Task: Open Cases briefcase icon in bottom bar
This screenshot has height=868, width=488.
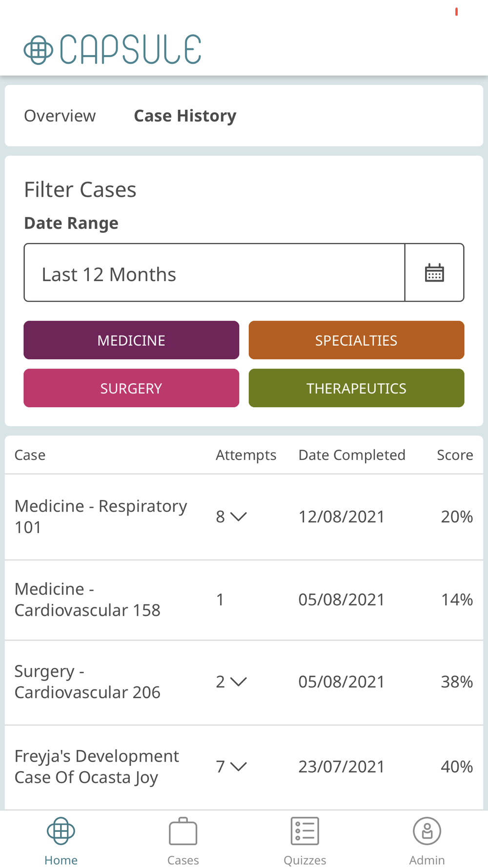Action: point(183,831)
